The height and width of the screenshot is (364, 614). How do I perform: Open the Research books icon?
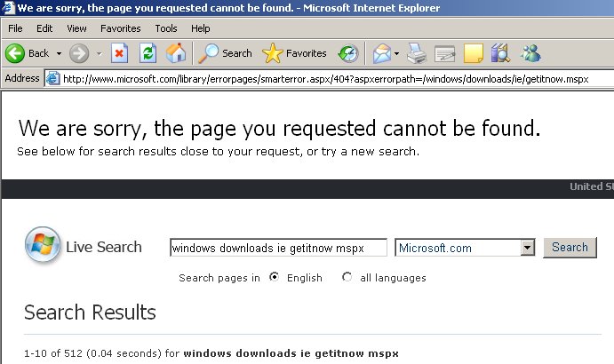click(x=501, y=53)
